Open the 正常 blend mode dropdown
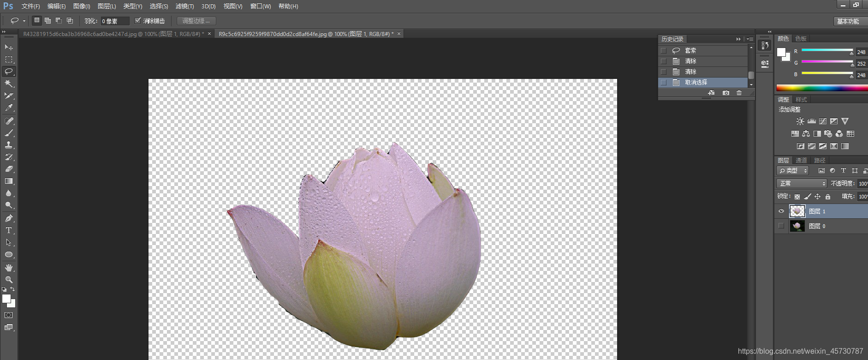 (802, 183)
